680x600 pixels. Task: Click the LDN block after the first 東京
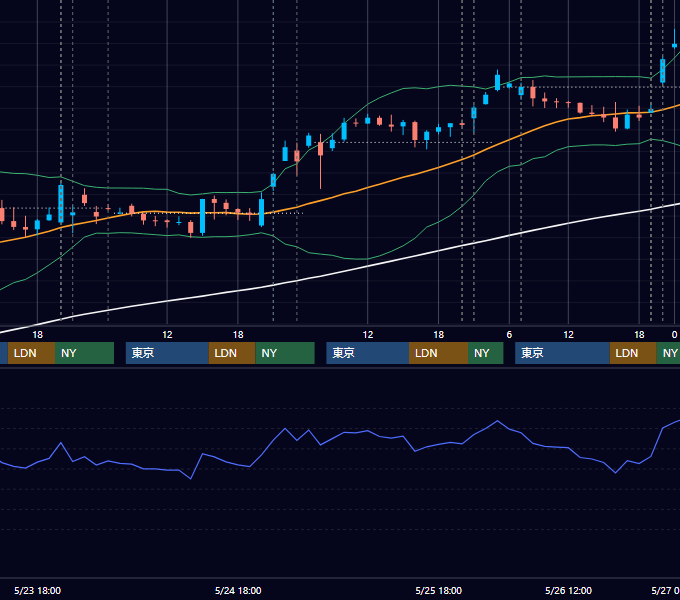(232, 353)
